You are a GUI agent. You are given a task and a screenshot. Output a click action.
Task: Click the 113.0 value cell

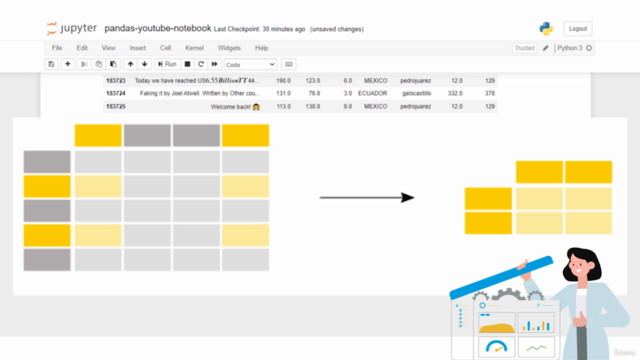pyautogui.click(x=284, y=107)
